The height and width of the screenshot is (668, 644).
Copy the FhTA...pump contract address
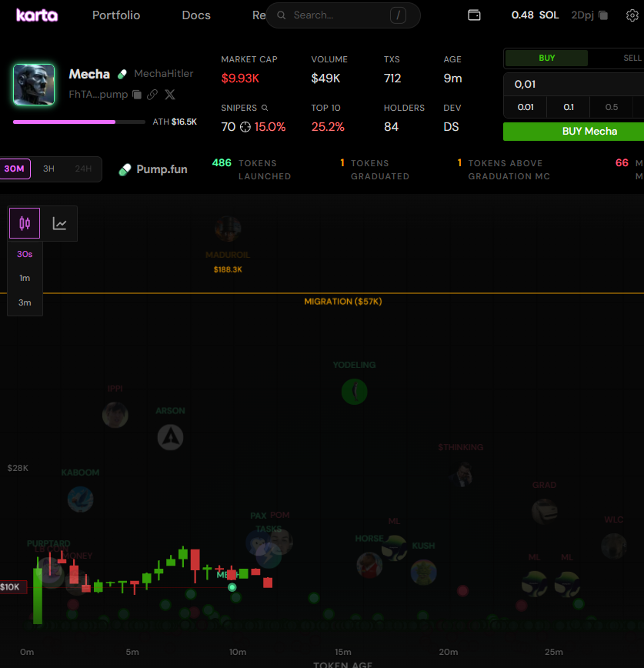click(x=137, y=95)
